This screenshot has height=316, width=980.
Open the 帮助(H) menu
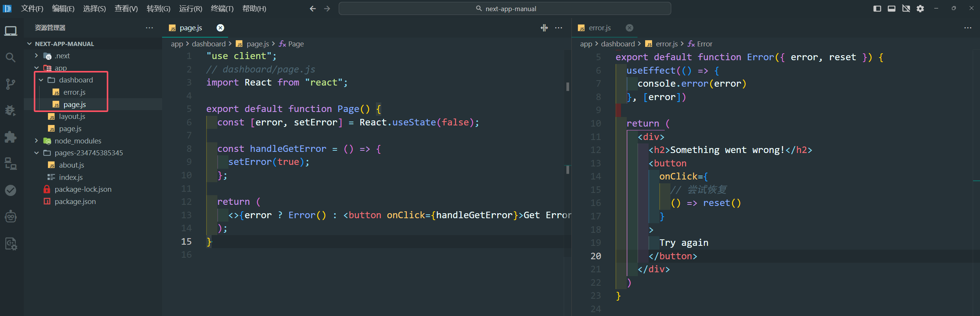pyautogui.click(x=254, y=8)
